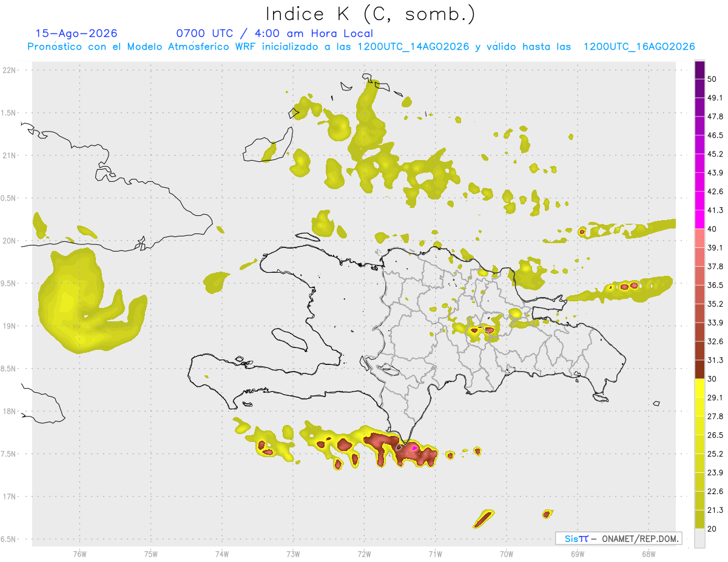Image resolution: width=728 pixels, height=562 pixels.
Task: Click the dark brown colorbar segment between 30 and 31.3
Action: 699,369
